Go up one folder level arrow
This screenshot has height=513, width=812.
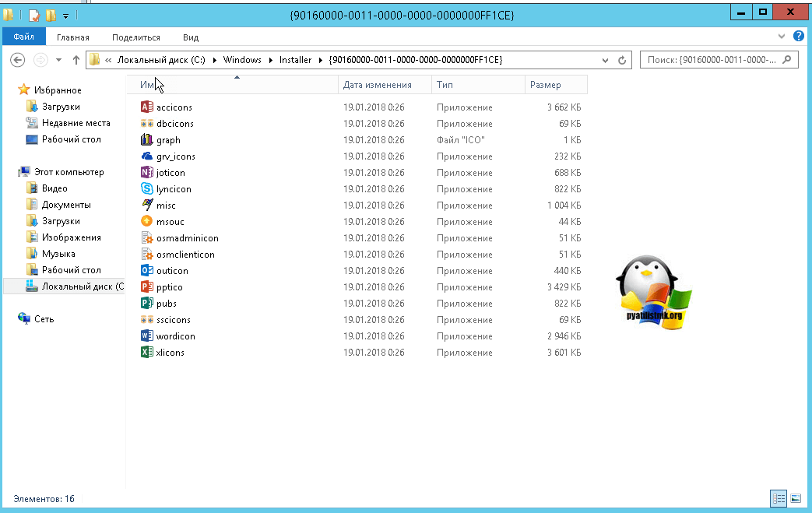(x=76, y=60)
